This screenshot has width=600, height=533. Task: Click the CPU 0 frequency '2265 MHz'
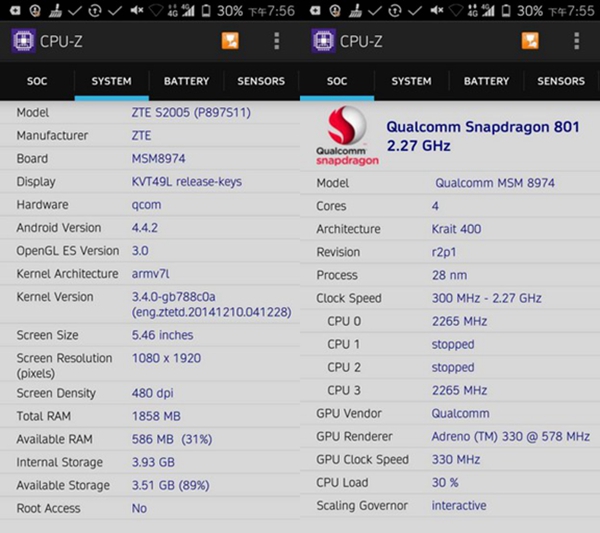(459, 321)
